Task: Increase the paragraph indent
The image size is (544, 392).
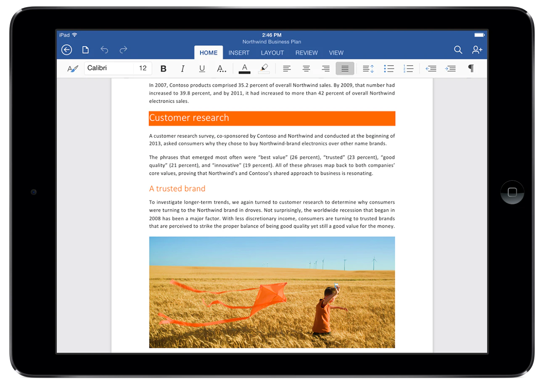Action: 451,68
